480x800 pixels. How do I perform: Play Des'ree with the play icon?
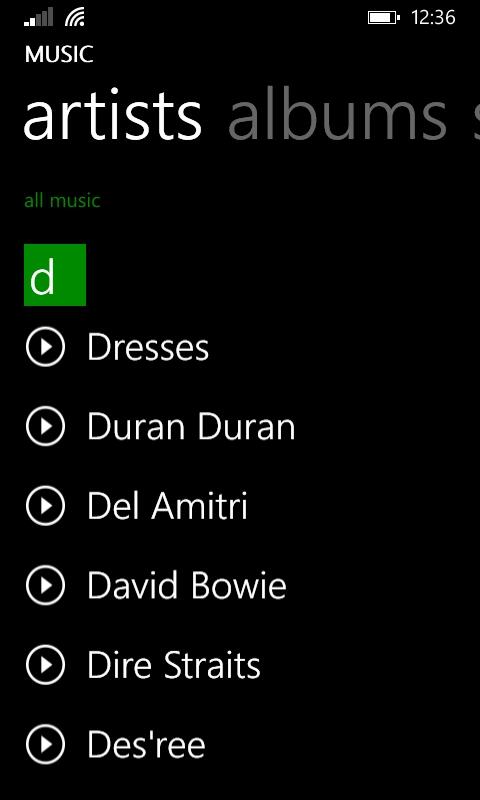(x=45, y=744)
